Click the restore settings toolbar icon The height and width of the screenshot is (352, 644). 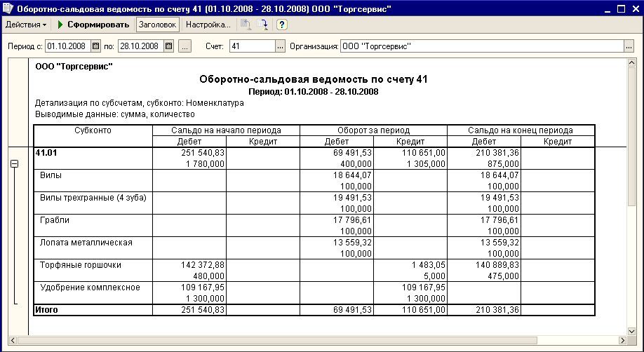coord(246,25)
